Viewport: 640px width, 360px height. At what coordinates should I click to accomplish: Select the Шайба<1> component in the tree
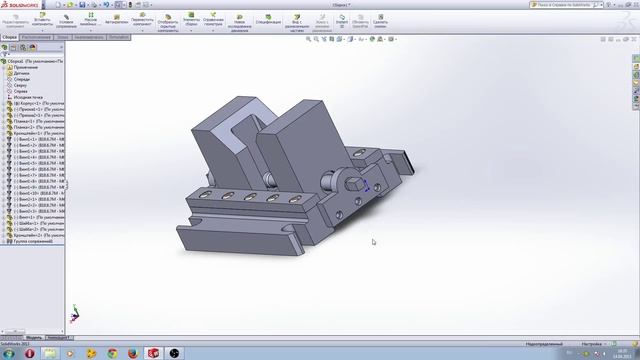click(x=36, y=223)
